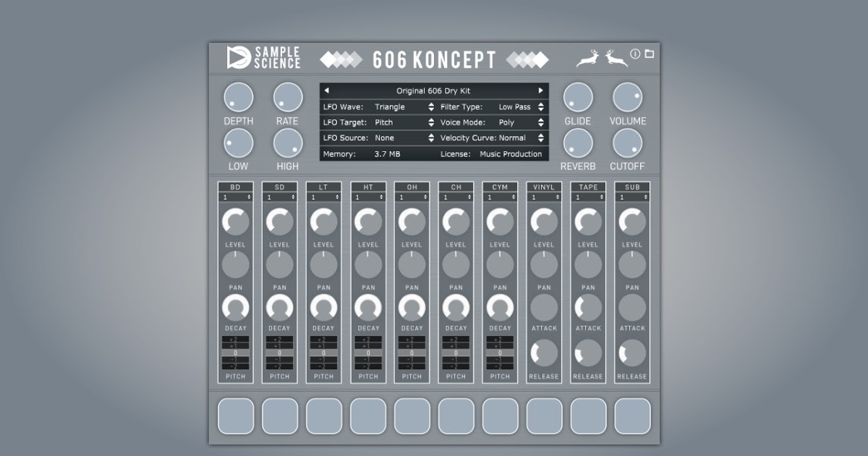The width and height of the screenshot is (868, 456).
Task: Click the left diamond pattern decoration
Action: tap(340, 59)
